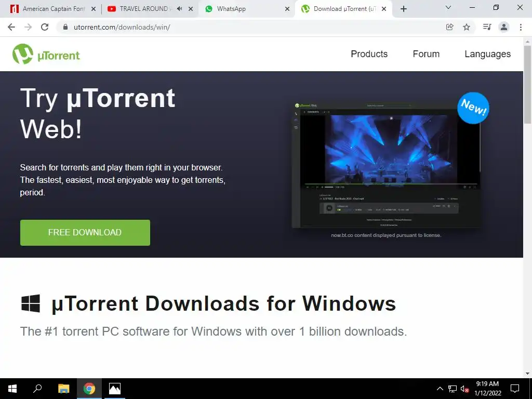Screen dimensions: 532x399
Task: Open the clock showing 9:19 AM
Action: tap(487, 389)
